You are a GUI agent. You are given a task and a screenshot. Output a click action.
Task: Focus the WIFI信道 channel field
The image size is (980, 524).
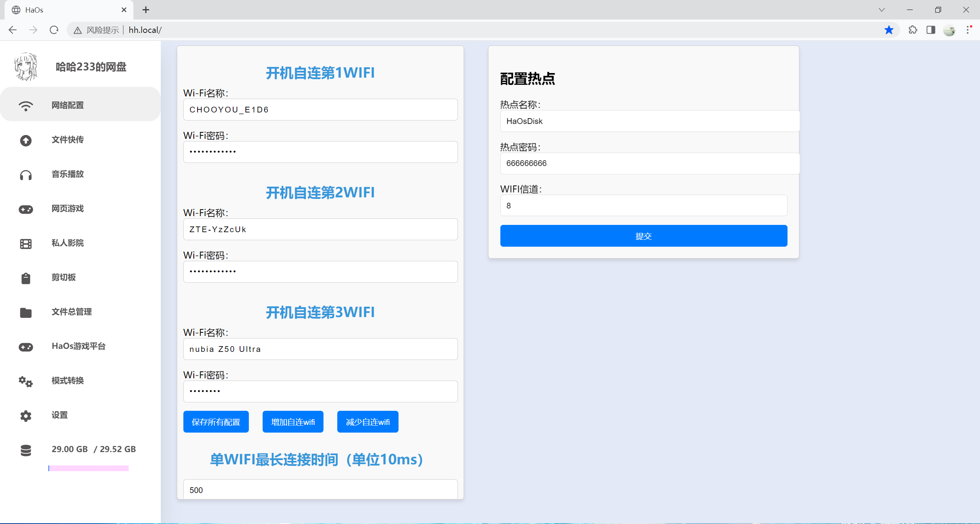[x=644, y=205]
